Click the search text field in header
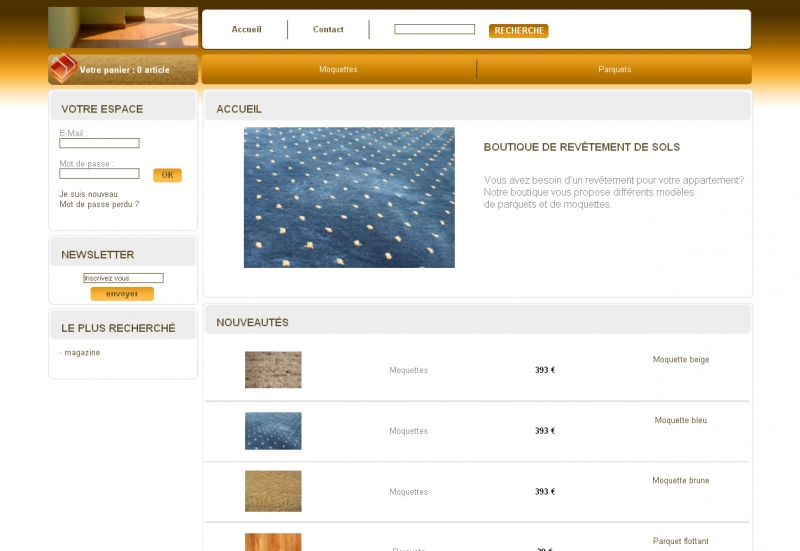 tap(434, 29)
